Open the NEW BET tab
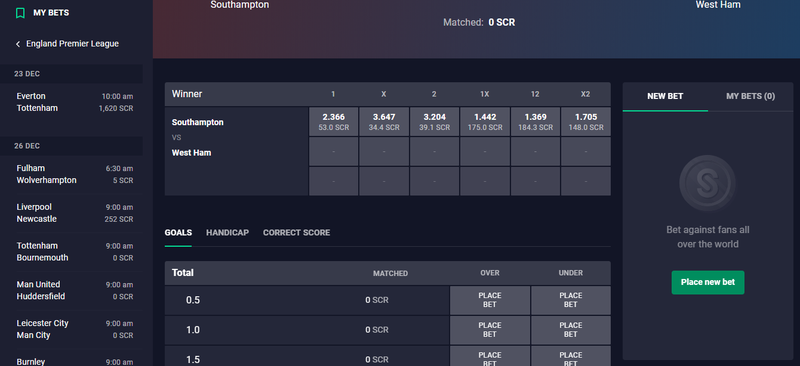 tap(665, 96)
